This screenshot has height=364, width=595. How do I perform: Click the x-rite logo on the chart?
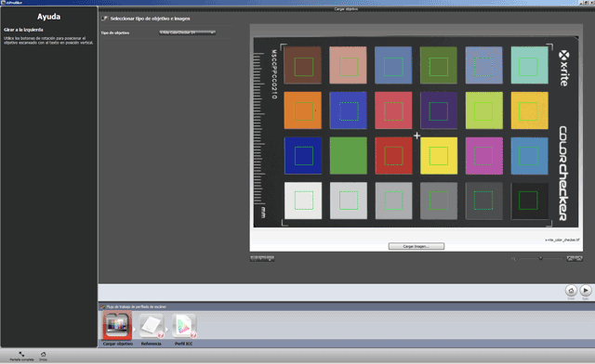[564, 69]
